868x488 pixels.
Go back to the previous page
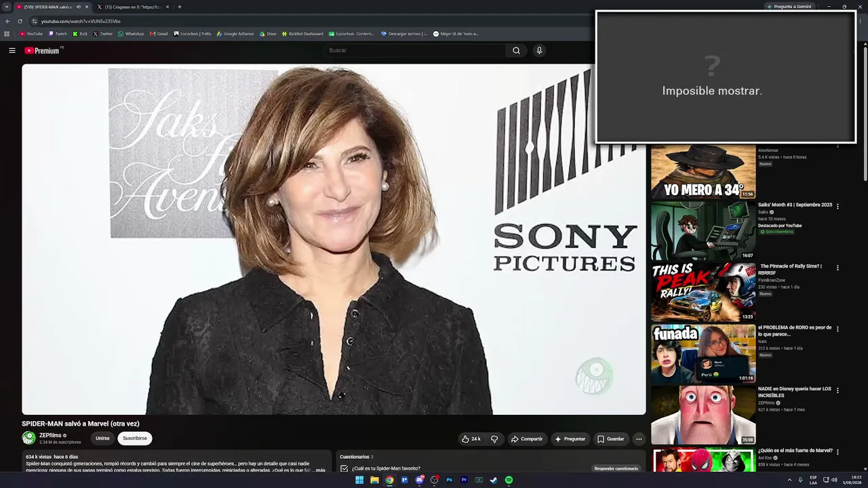pyautogui.click(x=7, y=21)
